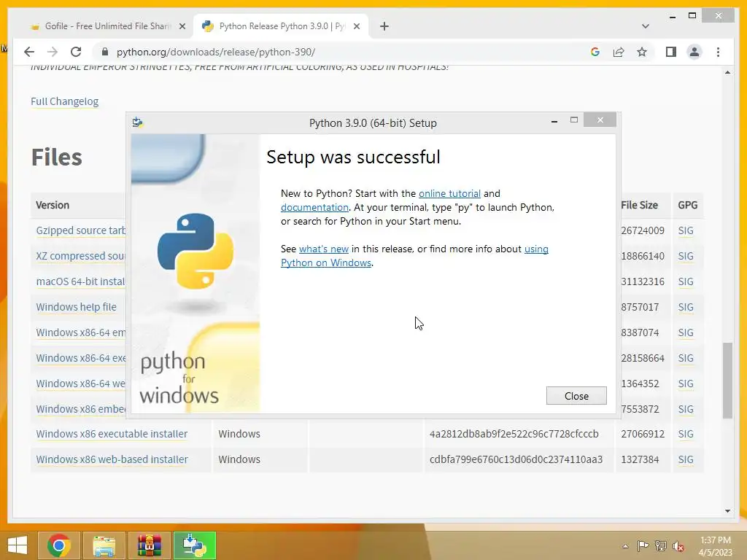Viewport: 747px width, 560px height.
Task: Open SIG link for file size 31132316
Action: pos(686,281)
